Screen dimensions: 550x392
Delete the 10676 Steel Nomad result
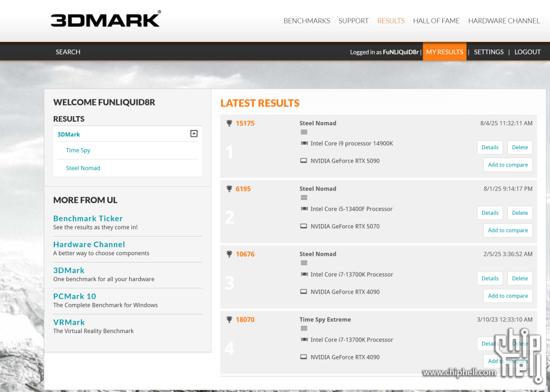click(520, 278)
